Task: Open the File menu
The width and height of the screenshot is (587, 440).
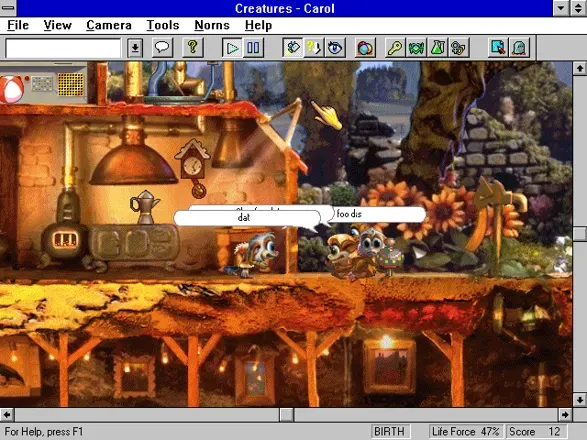Action: 18,25
